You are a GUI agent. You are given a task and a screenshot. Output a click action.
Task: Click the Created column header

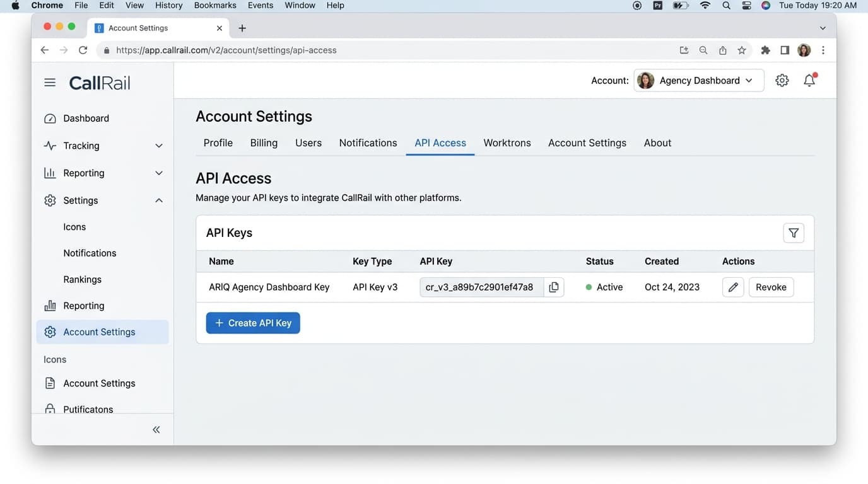(662, 261)
